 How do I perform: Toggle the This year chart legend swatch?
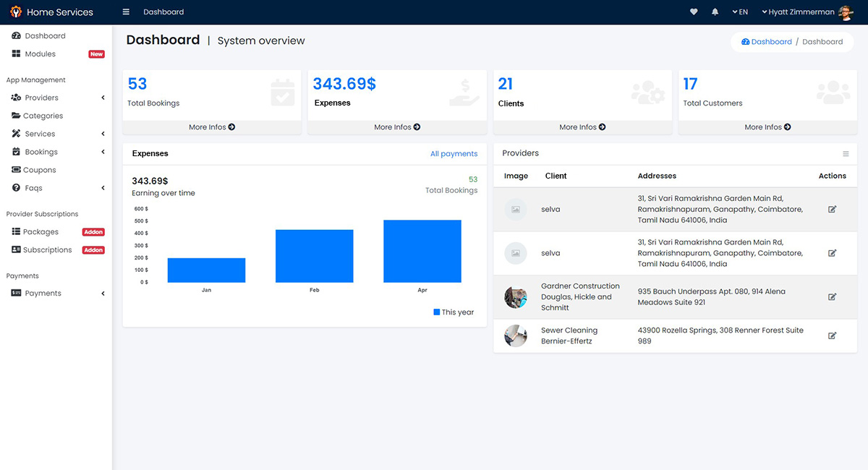pyautogui.click(x=436, y=312)
